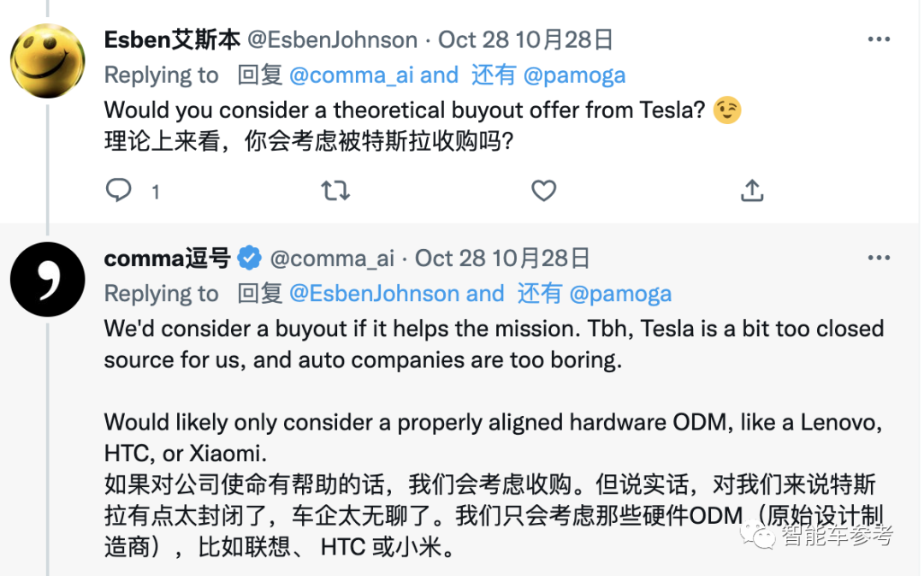
Task: Open @comma_ai mention in Esben's reply line
Action: [351, 75]
